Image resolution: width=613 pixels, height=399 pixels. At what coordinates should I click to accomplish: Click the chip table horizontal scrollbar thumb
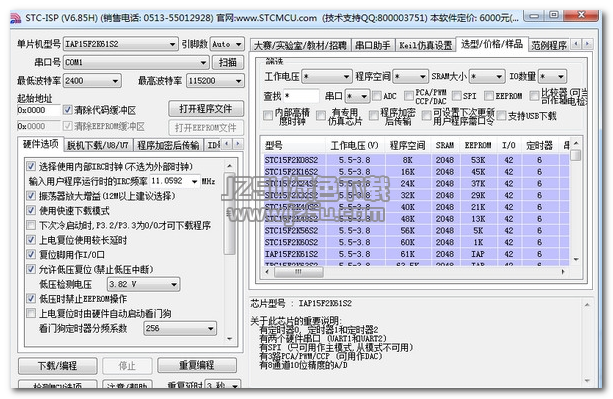[299, 272]
